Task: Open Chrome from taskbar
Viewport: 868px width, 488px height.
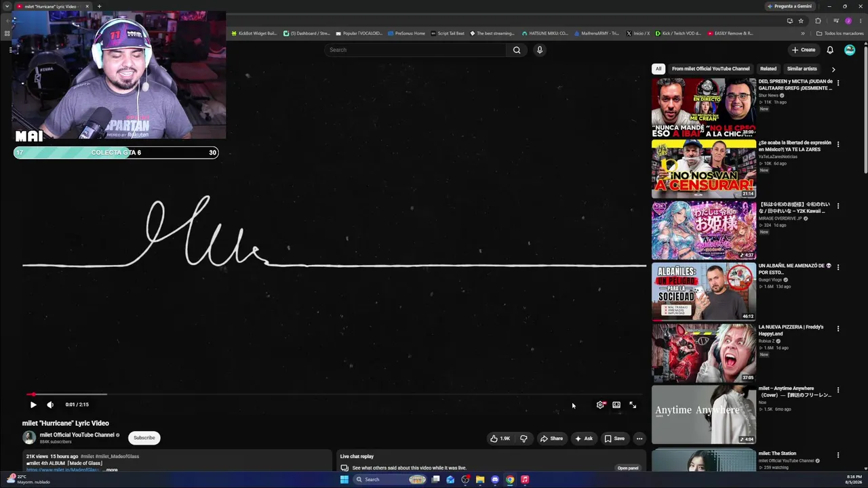Action: tap(510, 479)
